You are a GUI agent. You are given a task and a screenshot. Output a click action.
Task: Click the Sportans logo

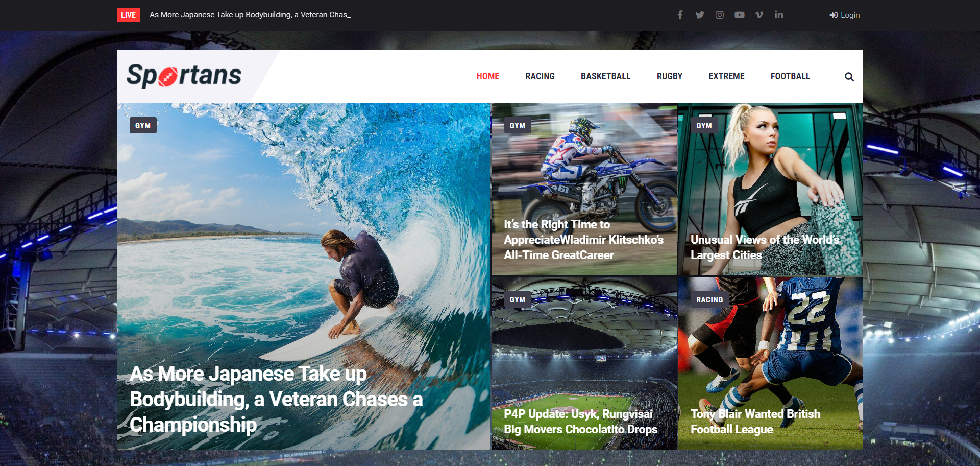point(184,76)
